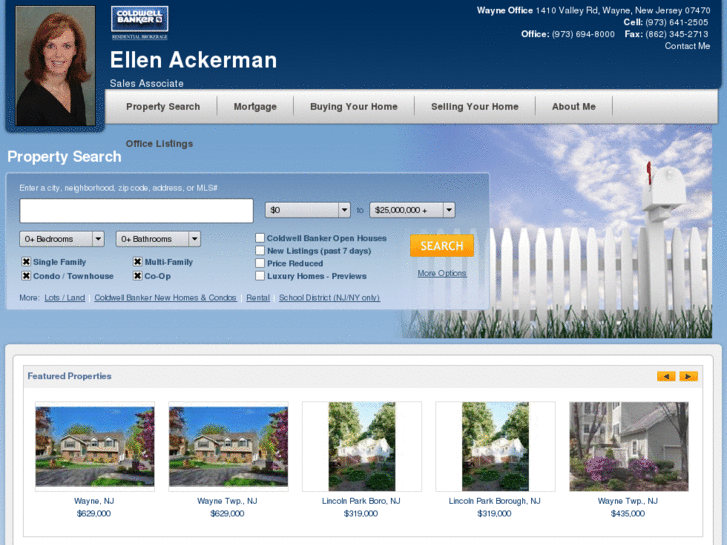Tick the Price Reduced checkbox
Viewport: 727px width, 545px height.
coord(260,263)
